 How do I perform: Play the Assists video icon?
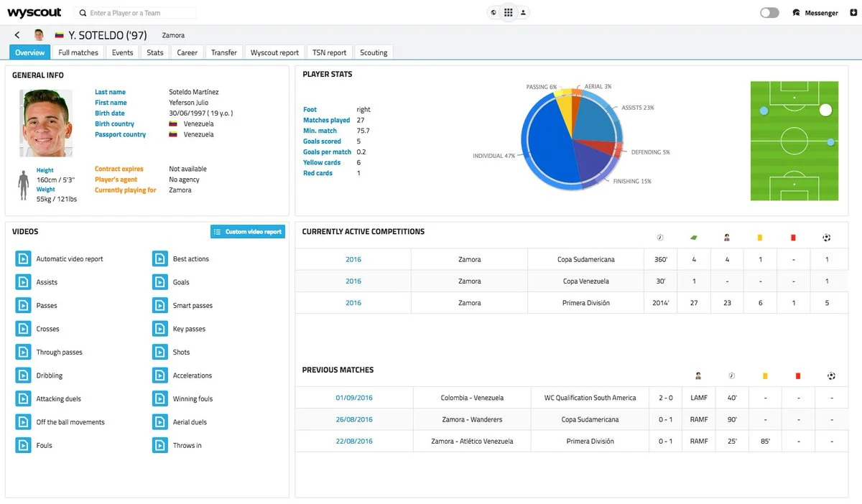pyautogui.click(x=23, y=282)
